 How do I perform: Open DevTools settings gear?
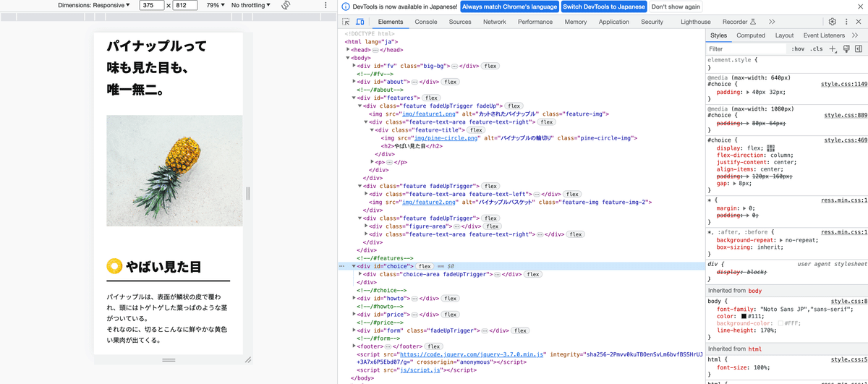(833, 22)
